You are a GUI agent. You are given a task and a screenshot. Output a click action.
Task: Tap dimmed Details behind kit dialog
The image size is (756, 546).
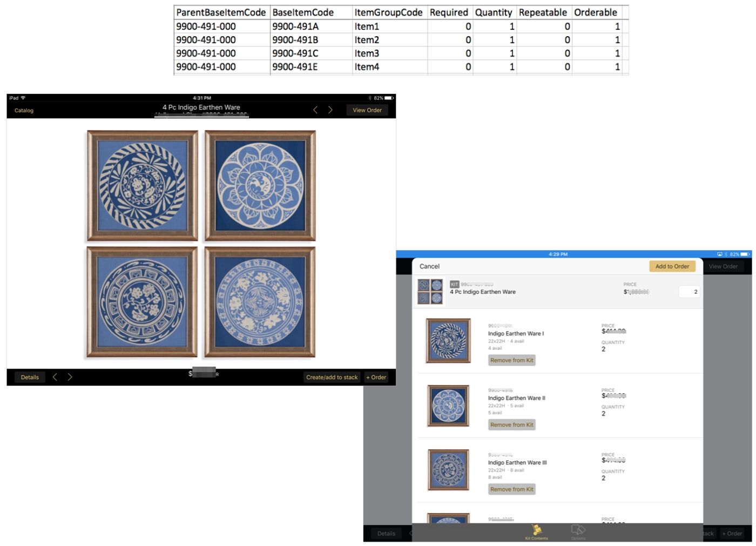tap(386, 533)
